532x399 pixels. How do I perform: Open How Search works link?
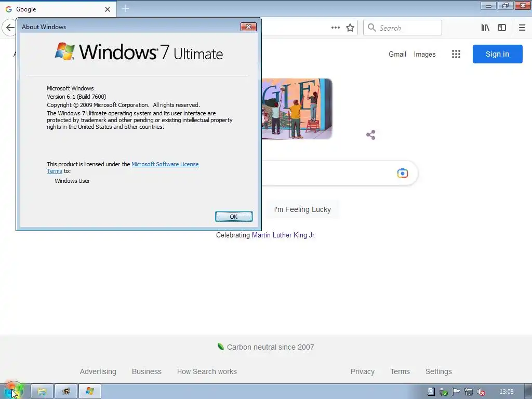tap(207, 371)
